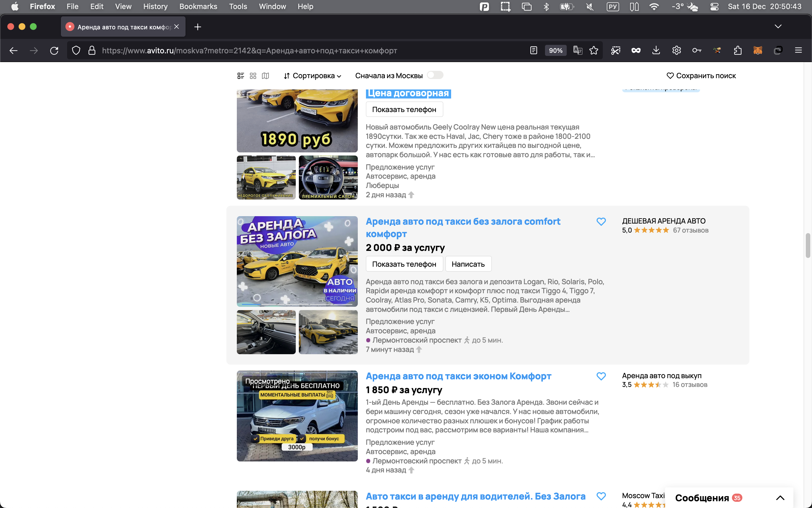Favorite the 'без залога comfort' listing
This screenshot has height=508, width=812.
click(x=601, y=222)
